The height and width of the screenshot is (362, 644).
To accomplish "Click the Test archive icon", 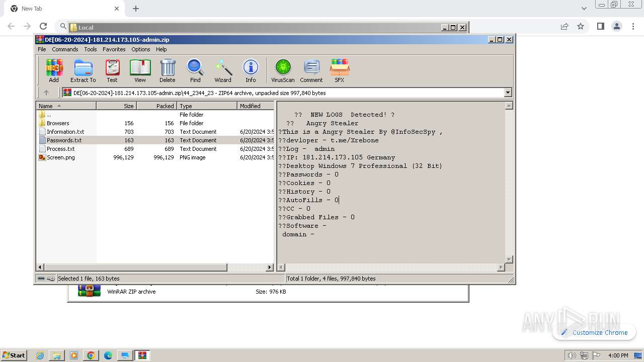I will (112, 71).
